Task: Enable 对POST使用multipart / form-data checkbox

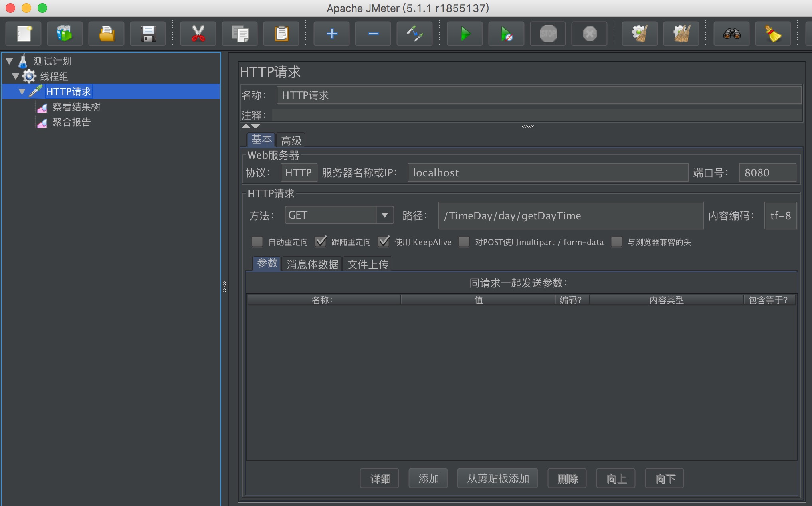Action: point(464,241)
